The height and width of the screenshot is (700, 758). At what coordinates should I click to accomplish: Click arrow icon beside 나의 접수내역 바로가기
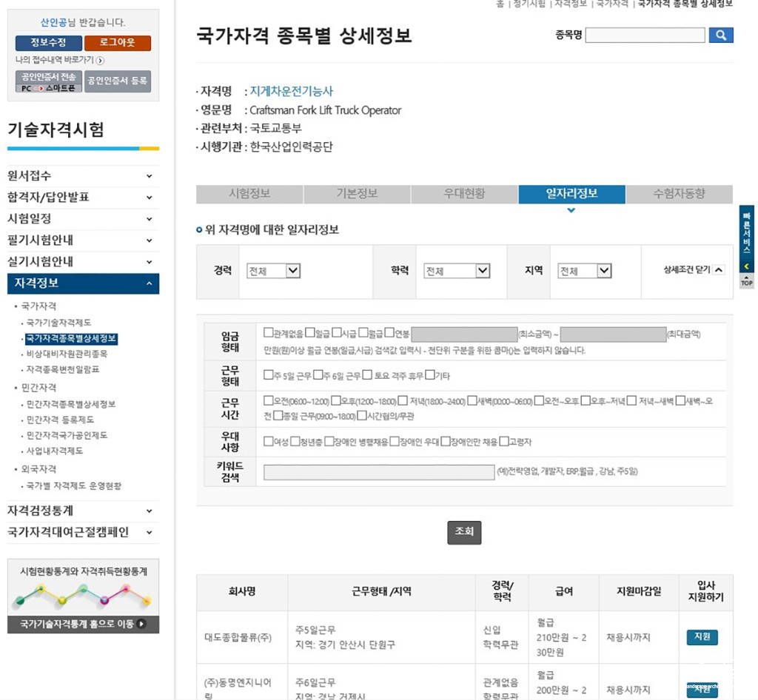tap(100, 61)
